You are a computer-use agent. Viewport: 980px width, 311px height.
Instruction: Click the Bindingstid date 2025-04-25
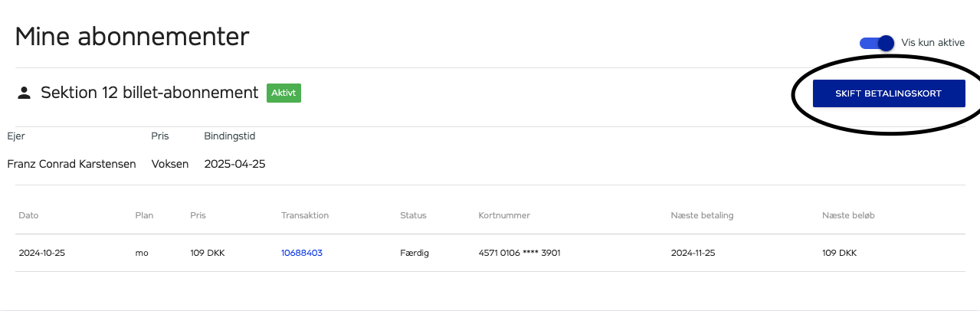click(x=234, y=164)
